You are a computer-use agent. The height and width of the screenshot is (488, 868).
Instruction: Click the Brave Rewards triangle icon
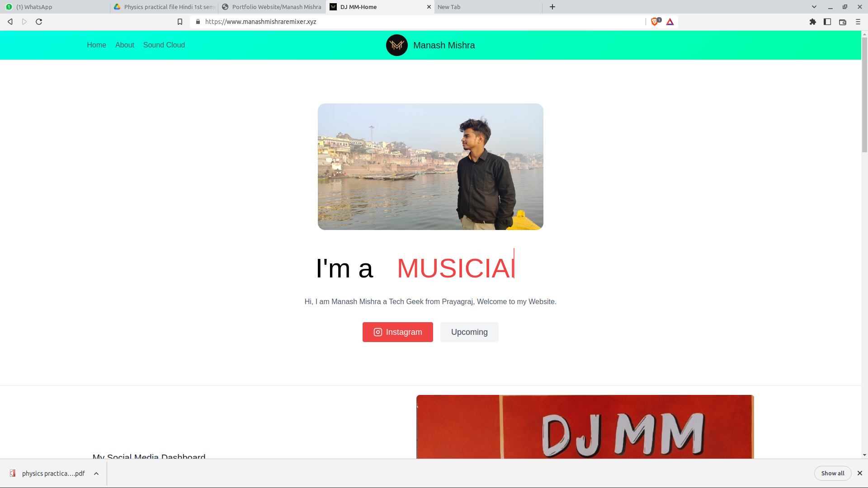click(670, 21)
